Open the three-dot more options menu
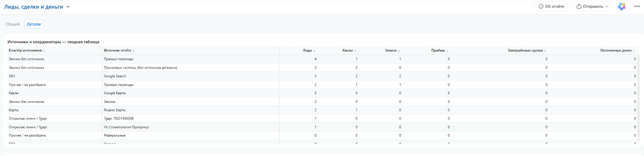The height and width of the screenshot is (156, 644). (x=637, y=6)
